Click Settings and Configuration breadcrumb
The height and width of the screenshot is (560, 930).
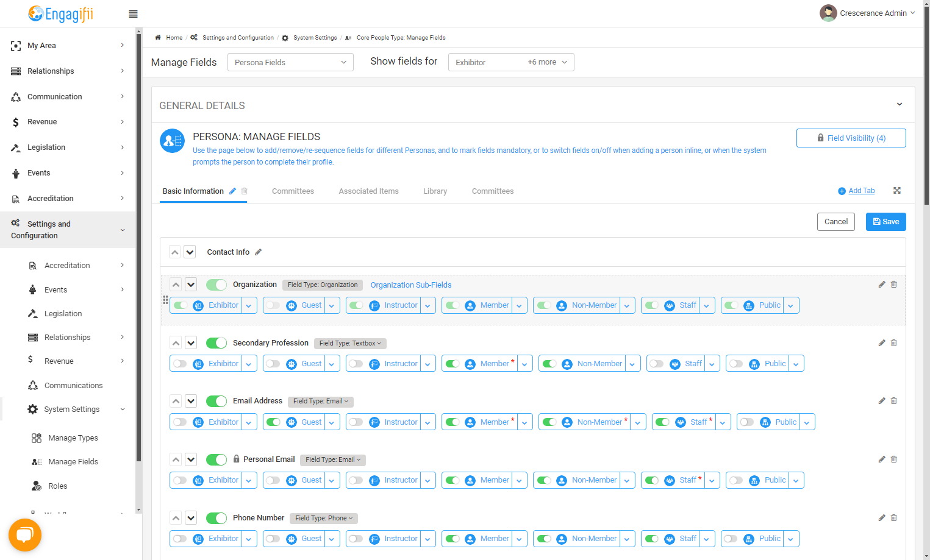238,38
